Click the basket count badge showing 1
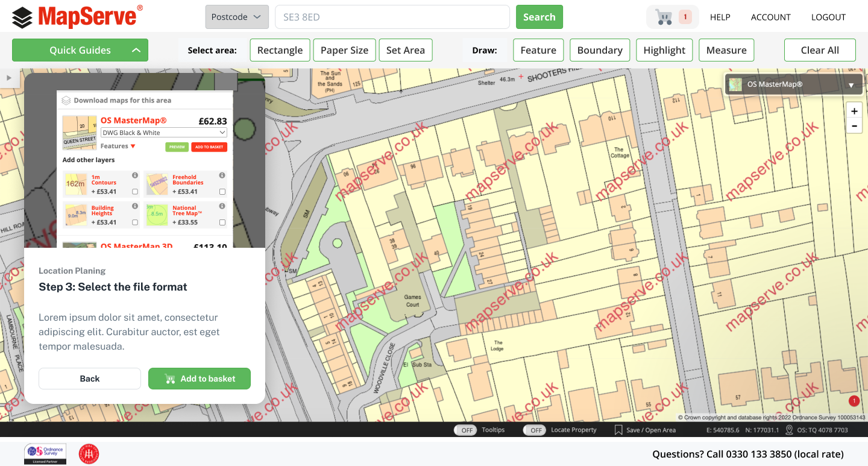 point(685,17)
